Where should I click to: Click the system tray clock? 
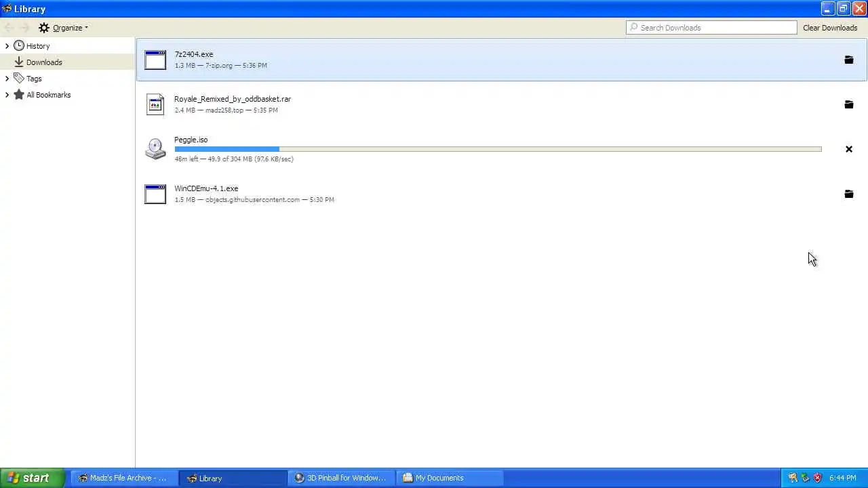pos(843,478)
